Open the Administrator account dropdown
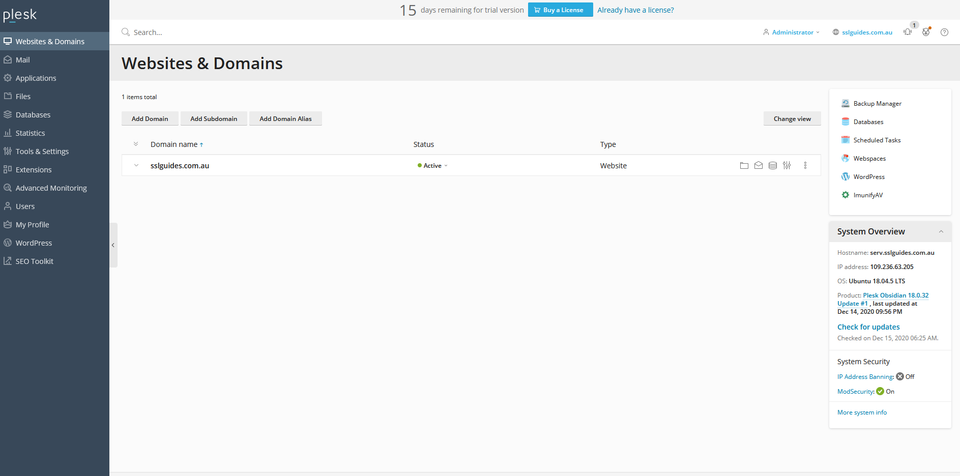Viewport: 960px width, 476px height. [791, 32]
